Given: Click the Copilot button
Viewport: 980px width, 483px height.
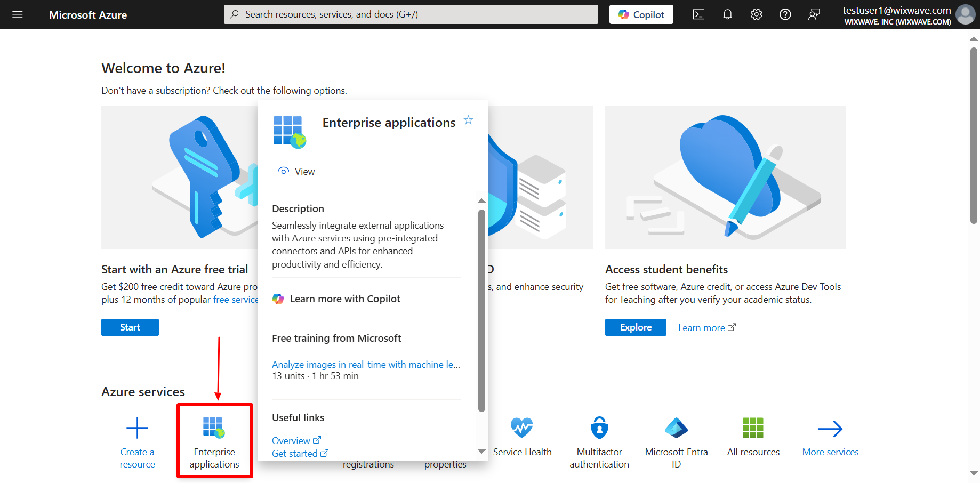Looking at the screenshot, I should point(641,14).
